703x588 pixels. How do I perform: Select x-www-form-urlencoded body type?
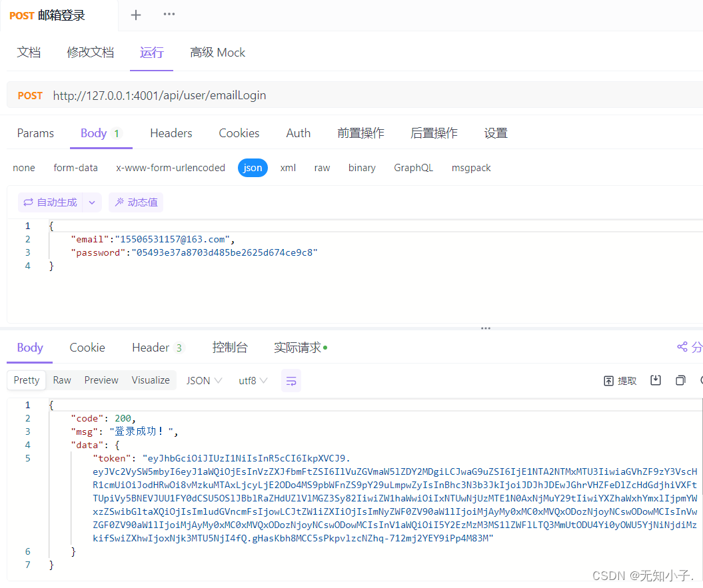pyautogui.click(x=171, y=168)
